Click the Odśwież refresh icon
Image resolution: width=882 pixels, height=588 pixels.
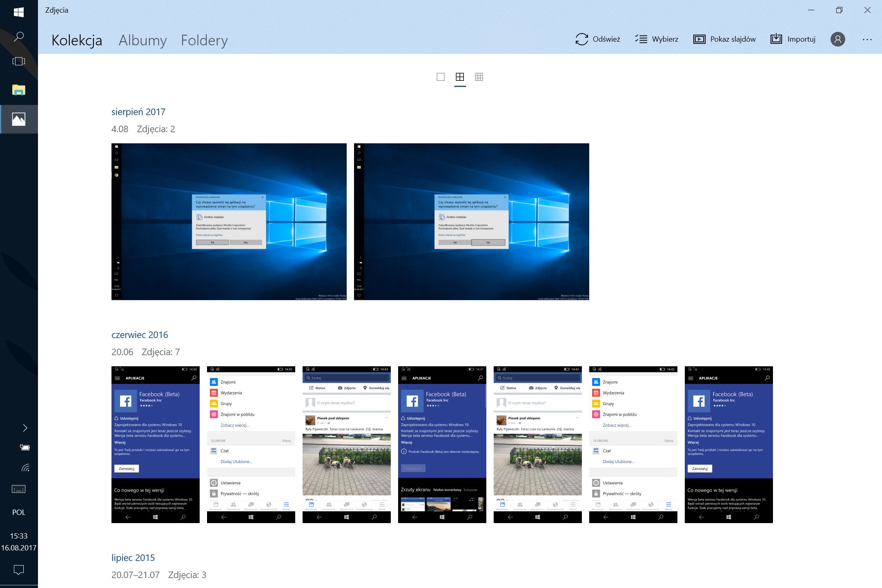coord(581,39)
